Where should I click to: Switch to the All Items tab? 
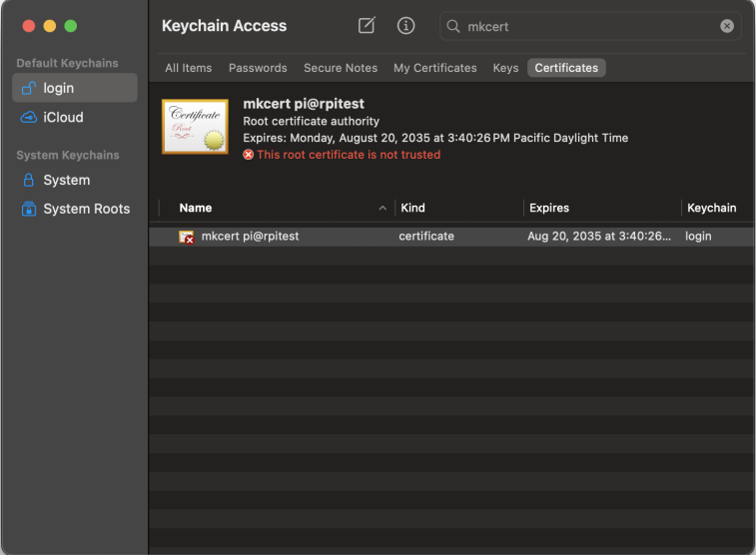point(188,68)
